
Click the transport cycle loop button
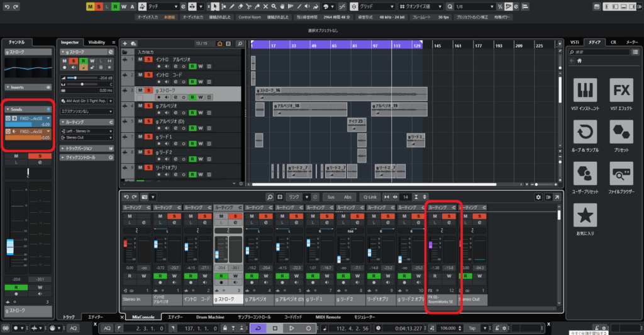pyautogui.click(x=258, y=329)
